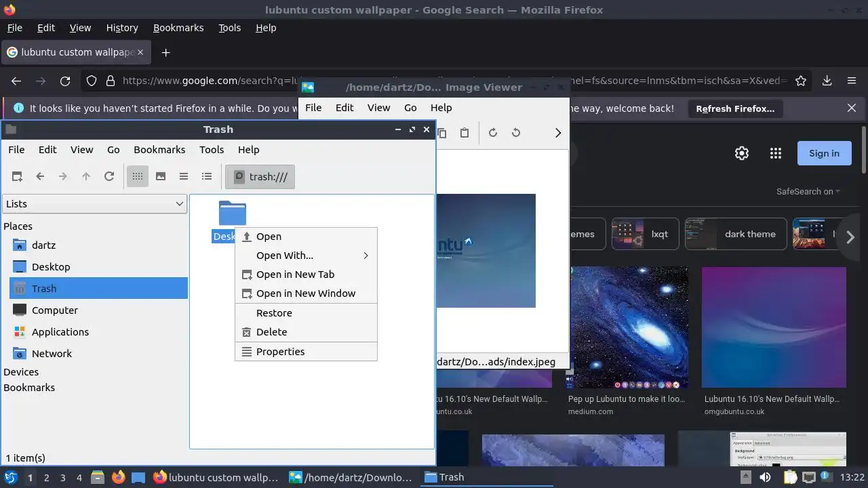The height and width of the screenshot is (488, 868).
Task: Open the purple gradient wallpaper image result
Action: [774, 327]
